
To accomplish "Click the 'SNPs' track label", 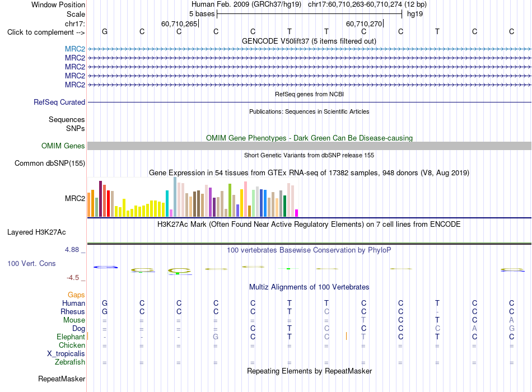I will (76, 129).
